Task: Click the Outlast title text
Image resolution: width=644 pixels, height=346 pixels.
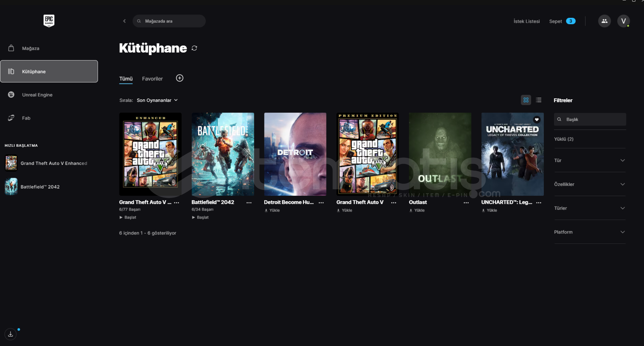Action: (418, 202)
